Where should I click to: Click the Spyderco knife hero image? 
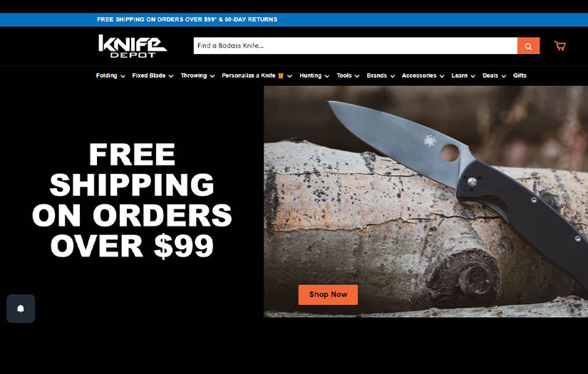click(425, 202)
